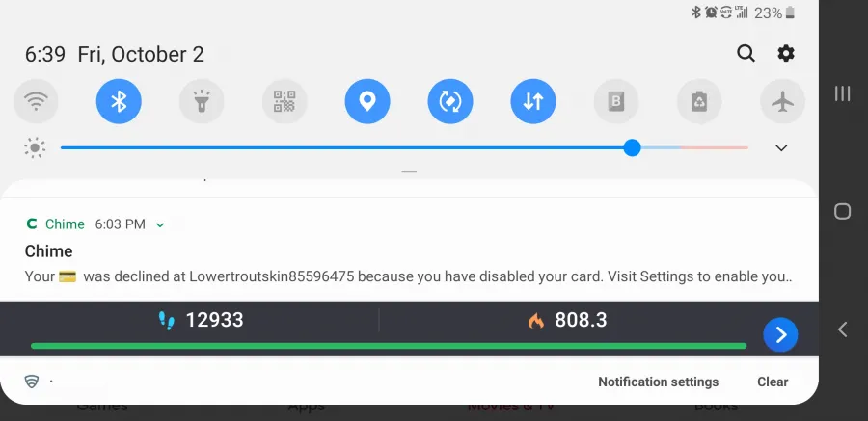Clear all notifications
The width and height of the screenshot is (868, 421).
coord(773,382)
